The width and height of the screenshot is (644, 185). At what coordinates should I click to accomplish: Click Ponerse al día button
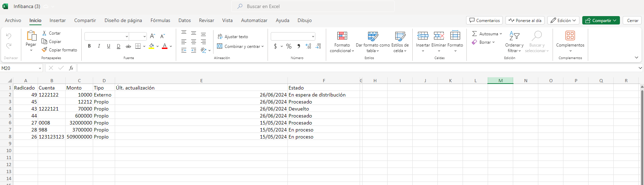click(x=525, y=20)
